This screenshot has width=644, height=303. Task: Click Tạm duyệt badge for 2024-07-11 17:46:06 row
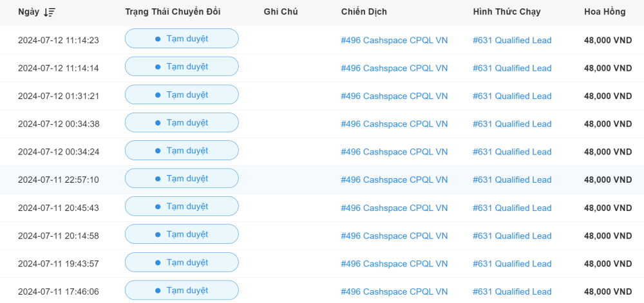click(182, 290)
